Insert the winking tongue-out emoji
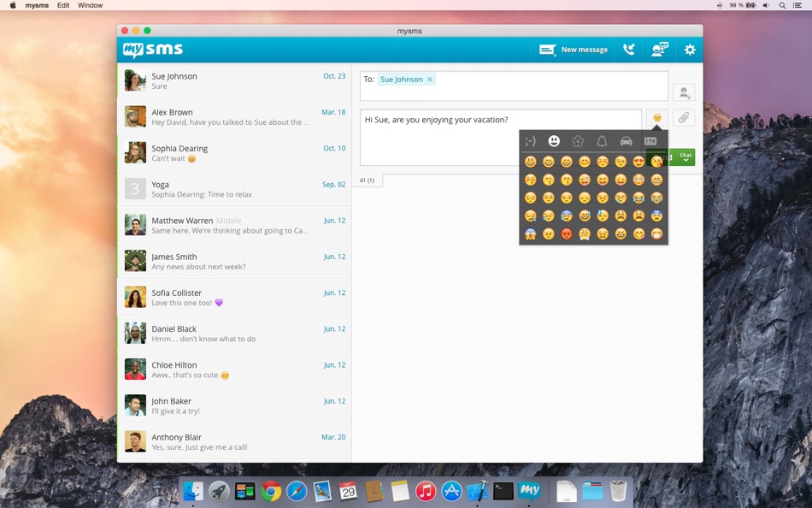Screen dimensions: 812x508 585,180
